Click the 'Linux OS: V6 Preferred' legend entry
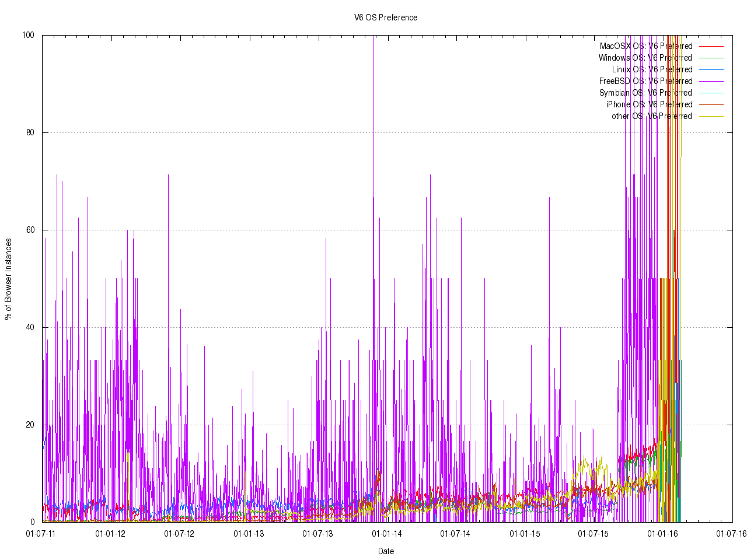 (652, 69)
